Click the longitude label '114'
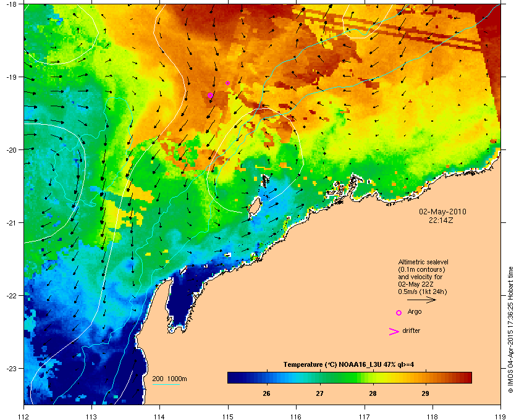The width and height of the screenshot is (519, 420). pos(159,417)
